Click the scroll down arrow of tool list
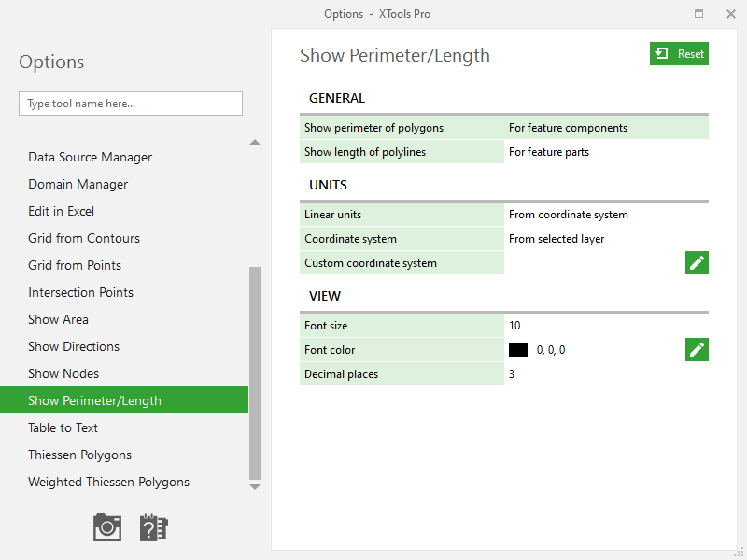 point(255,487)
